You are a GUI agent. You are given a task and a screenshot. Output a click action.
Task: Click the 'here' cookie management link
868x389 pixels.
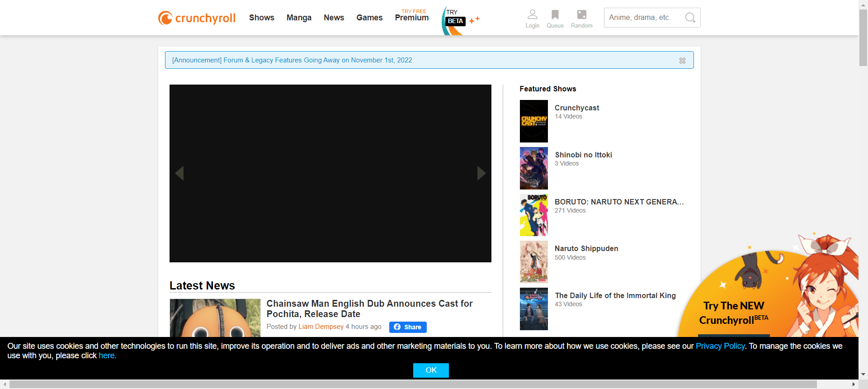(107, 356)
